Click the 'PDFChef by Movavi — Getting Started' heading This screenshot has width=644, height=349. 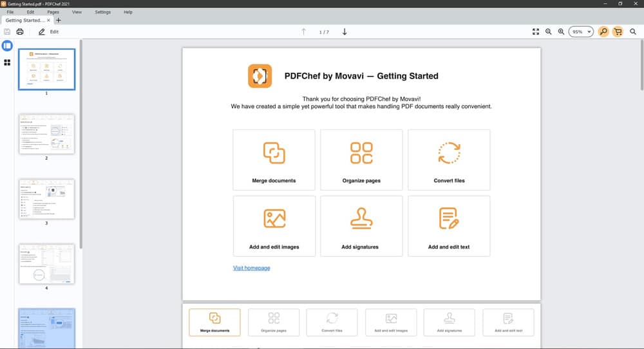coord(361,76)
